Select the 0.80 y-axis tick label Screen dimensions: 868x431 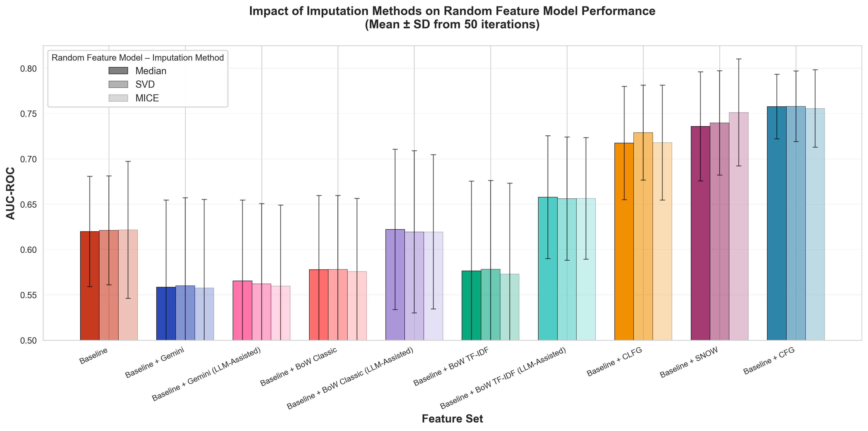tap(28, 69)
